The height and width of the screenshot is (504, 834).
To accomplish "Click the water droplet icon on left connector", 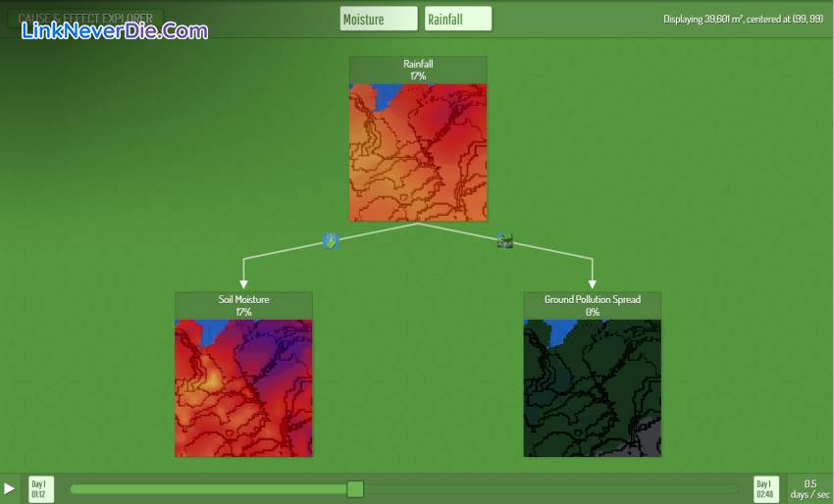I will pyautogui.click(x=331, y=241).
